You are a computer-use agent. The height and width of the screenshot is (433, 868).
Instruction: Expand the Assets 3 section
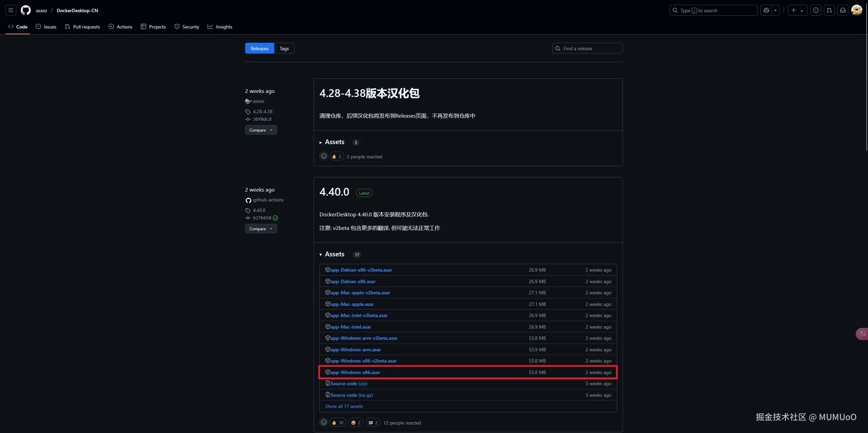[335, 142]
